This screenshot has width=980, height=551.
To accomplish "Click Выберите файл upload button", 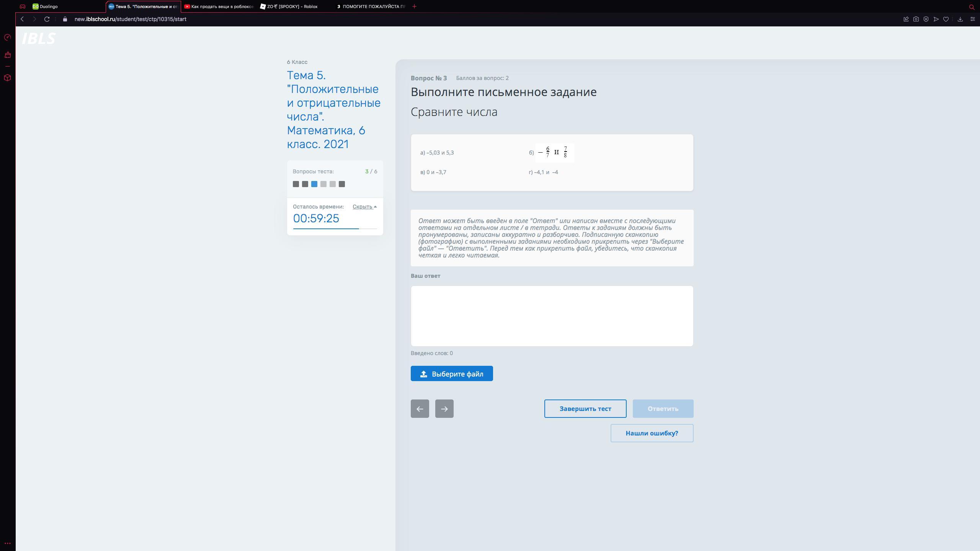I will click(452, 373).
